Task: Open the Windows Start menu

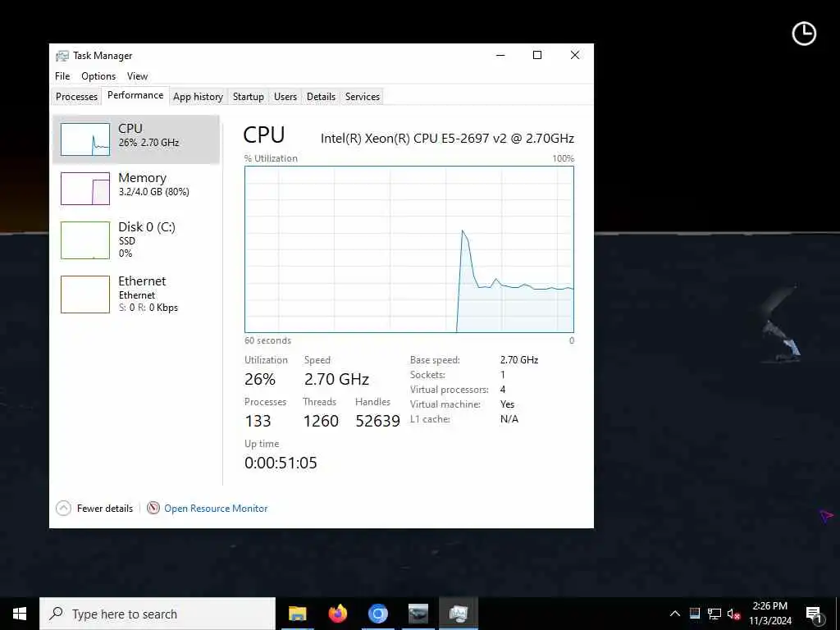Action: pyautogui.click(x=20, y=614)
